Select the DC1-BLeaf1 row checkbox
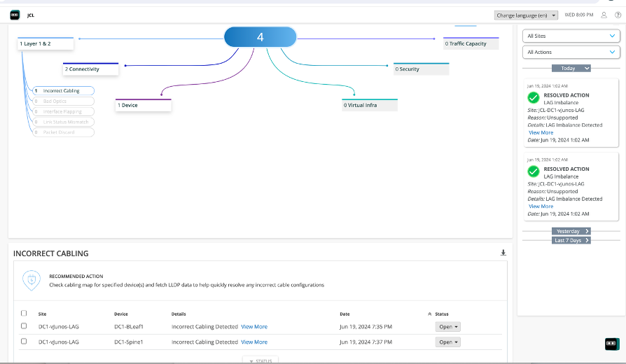The image size is (626, 364). pyautogui.click(x=24, y=326)
